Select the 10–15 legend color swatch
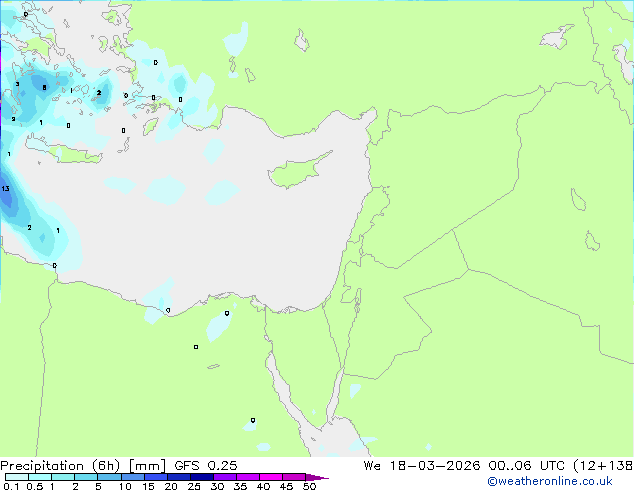Screen dimensions: 634x490 [132, 477]
